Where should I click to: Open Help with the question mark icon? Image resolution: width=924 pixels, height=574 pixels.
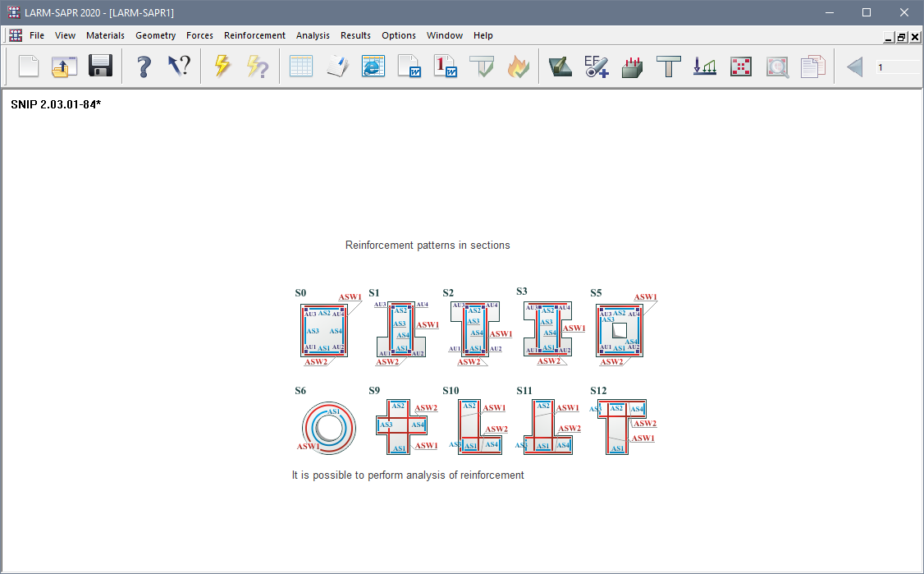[x=144, y=67]
